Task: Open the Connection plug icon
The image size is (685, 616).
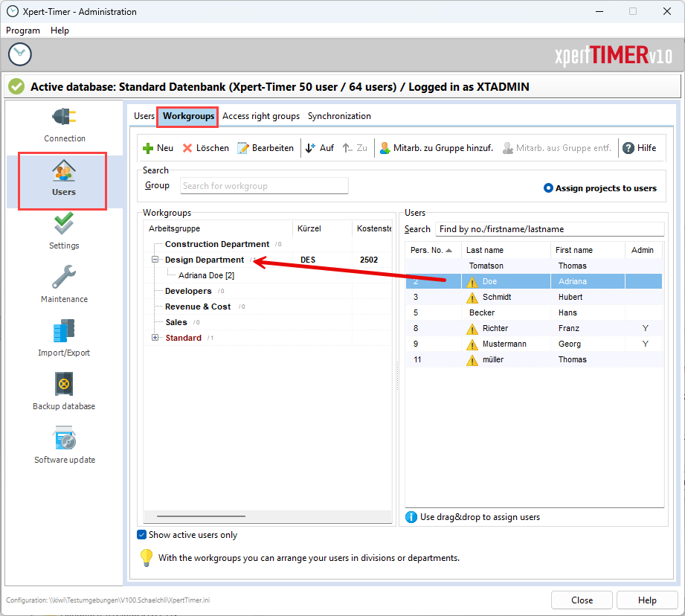Action: (64, 117)
